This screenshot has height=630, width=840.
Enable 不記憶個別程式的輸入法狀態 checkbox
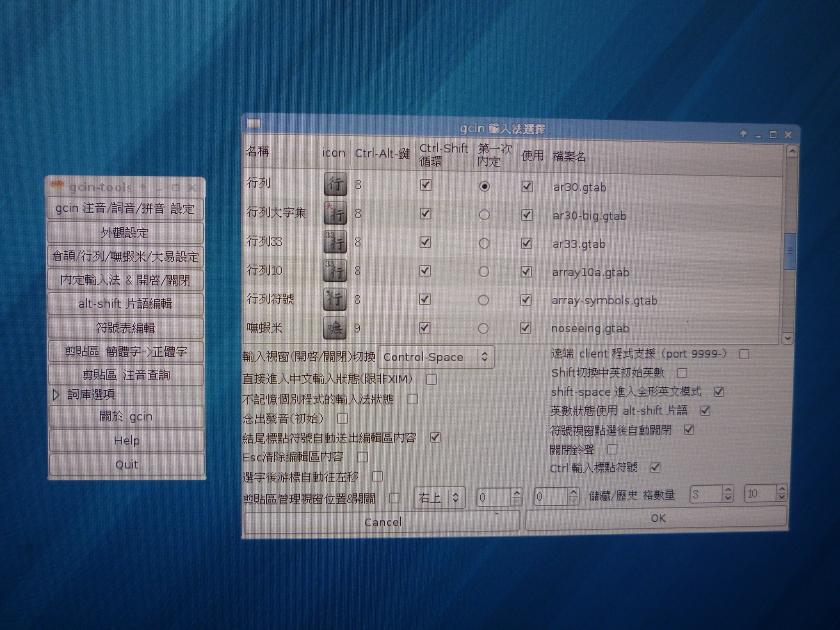[x=413, y=399]
